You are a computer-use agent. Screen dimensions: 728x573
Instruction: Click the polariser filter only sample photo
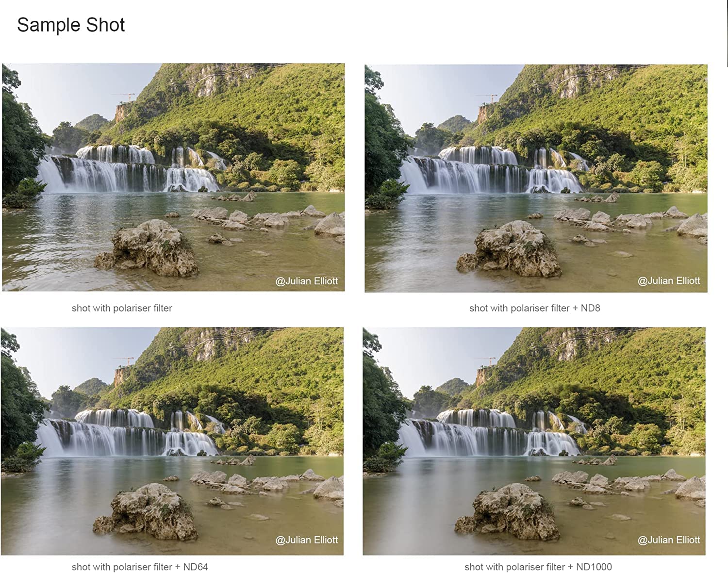[x=173, y=177]
